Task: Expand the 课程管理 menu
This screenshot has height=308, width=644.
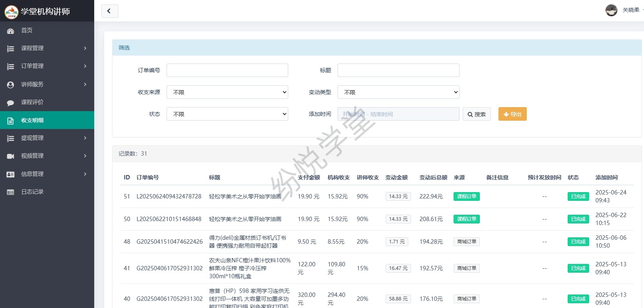Action: [47, 48]
